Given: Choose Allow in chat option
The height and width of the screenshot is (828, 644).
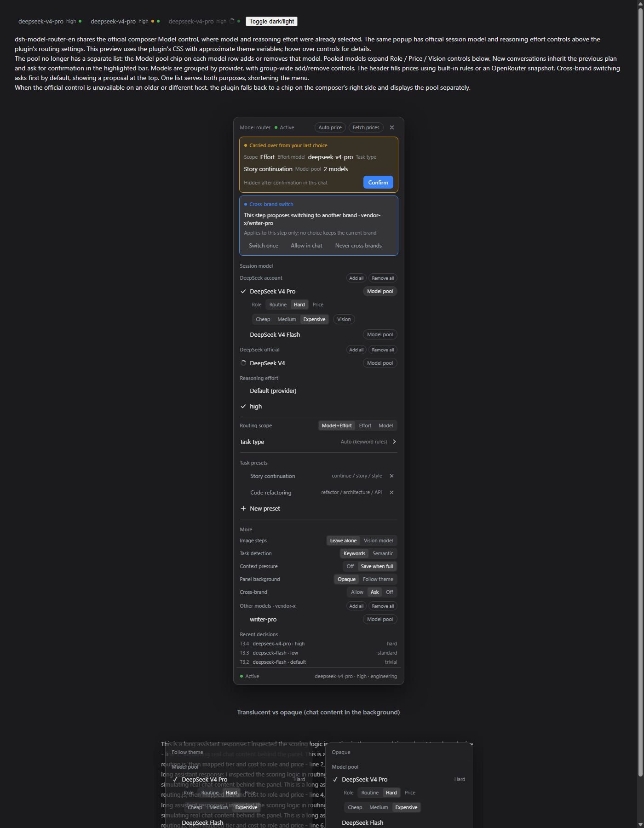Looking at the screenshot, I should tap(306, 246).
